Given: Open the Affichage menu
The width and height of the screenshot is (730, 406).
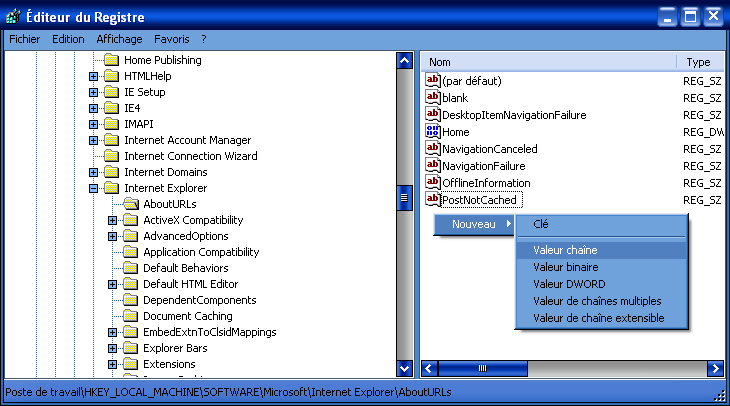Looking at the screenshot, I should pos(119,39).
